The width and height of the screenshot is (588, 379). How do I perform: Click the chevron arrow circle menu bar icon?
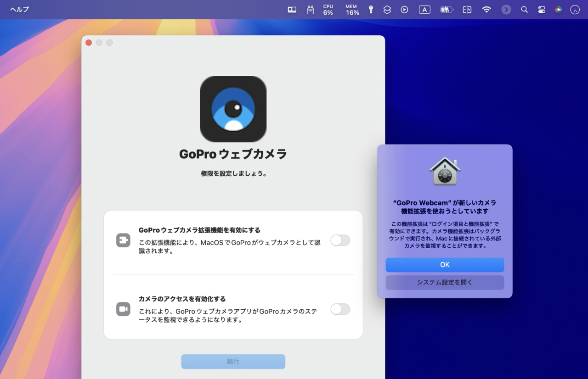506,10
